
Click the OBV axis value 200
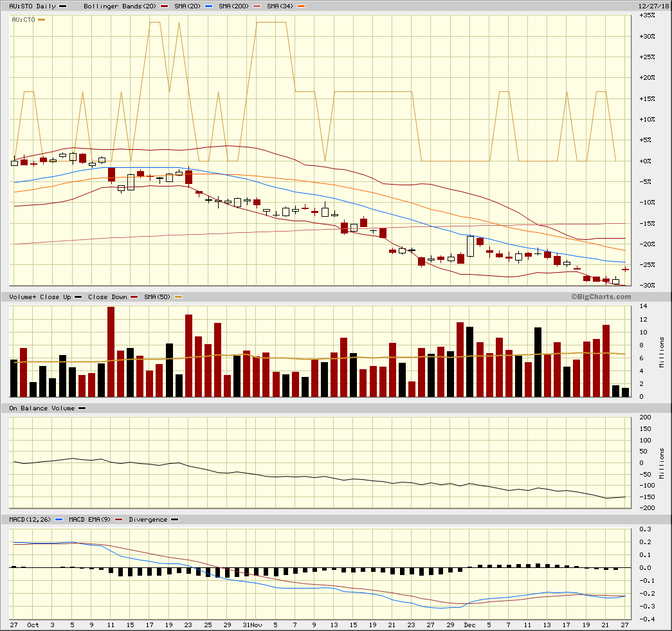click(645, 417)
